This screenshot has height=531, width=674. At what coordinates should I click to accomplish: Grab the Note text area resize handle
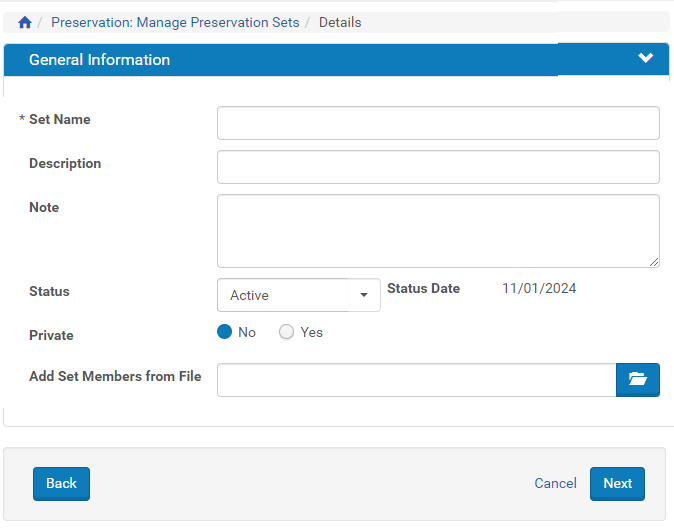(x=654, y=261)
